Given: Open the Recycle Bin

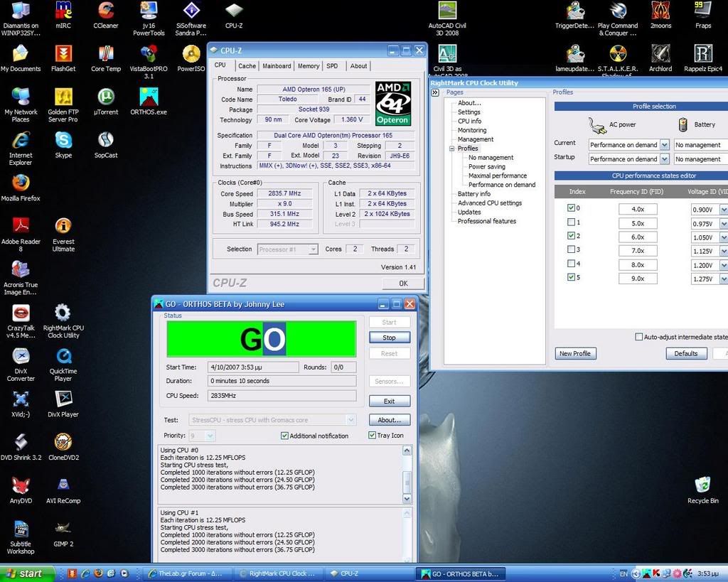Looking at the screenshot, I should point(703,490).
